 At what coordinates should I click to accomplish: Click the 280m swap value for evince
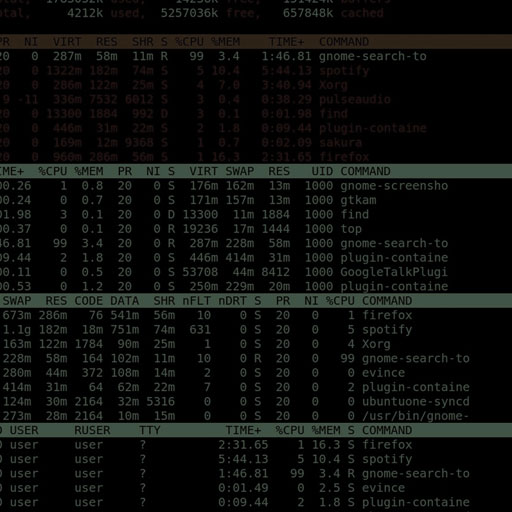[x=17, y=373]
